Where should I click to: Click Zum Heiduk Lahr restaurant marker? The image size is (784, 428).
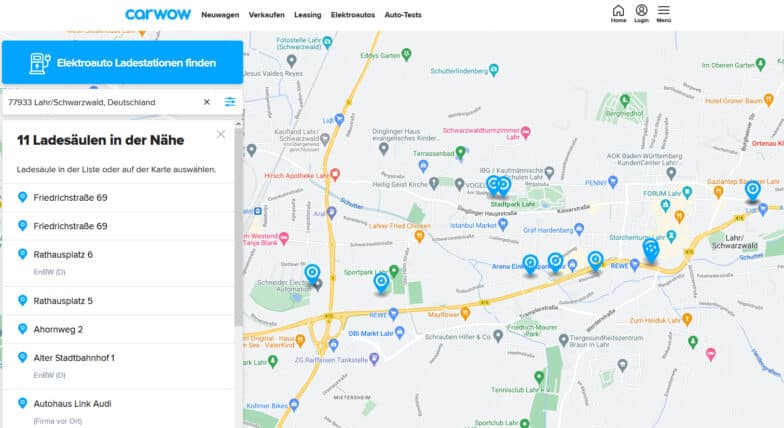(x=687, y=319)
